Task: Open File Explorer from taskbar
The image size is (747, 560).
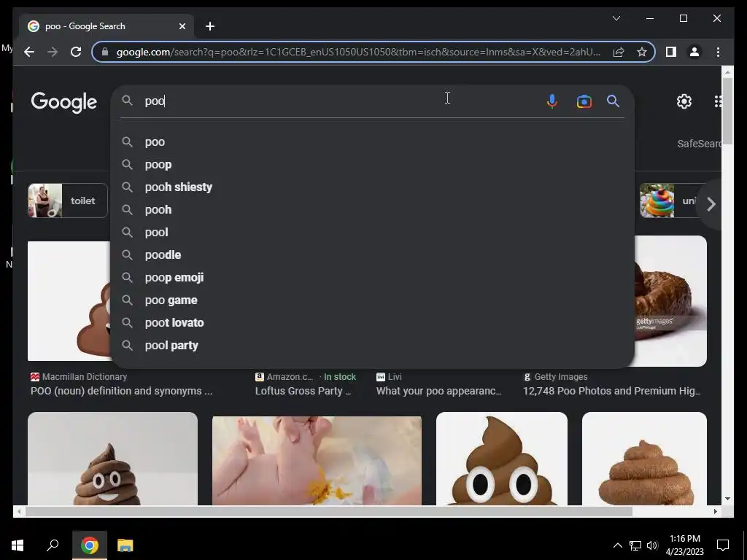Action: (x=125, y=545)
